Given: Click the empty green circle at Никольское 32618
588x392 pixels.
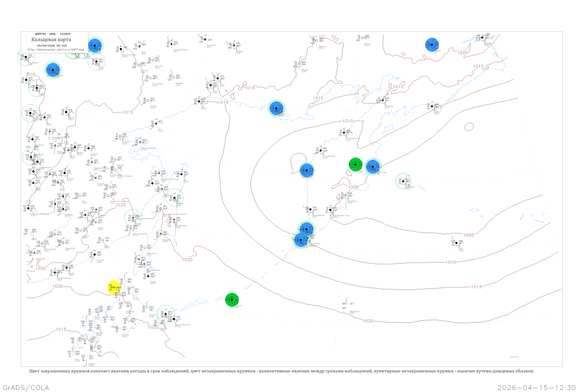Looking at the screenshot, I should [403, 181].
